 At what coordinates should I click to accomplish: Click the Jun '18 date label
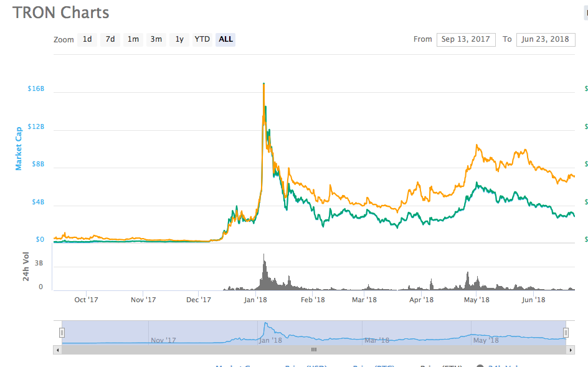533,300
